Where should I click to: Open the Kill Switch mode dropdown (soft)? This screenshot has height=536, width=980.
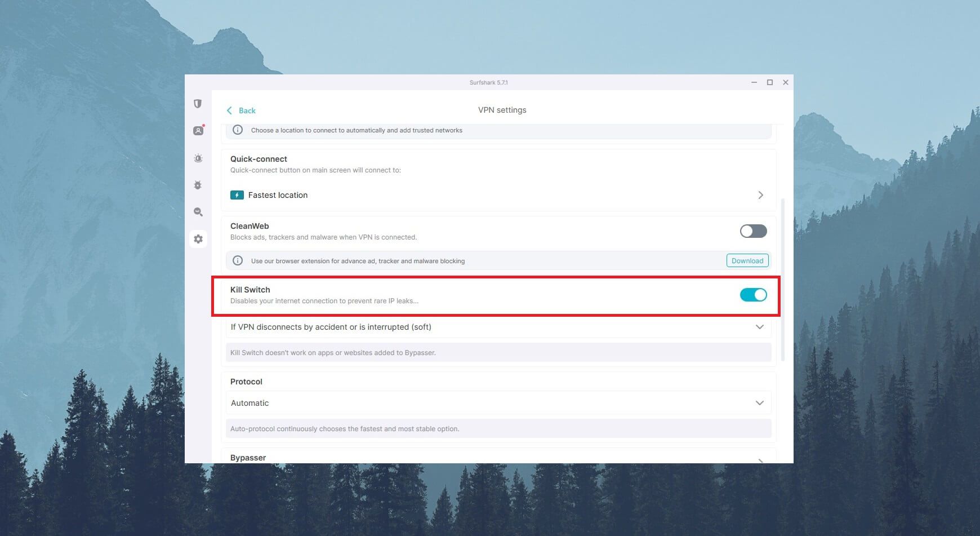498,327
